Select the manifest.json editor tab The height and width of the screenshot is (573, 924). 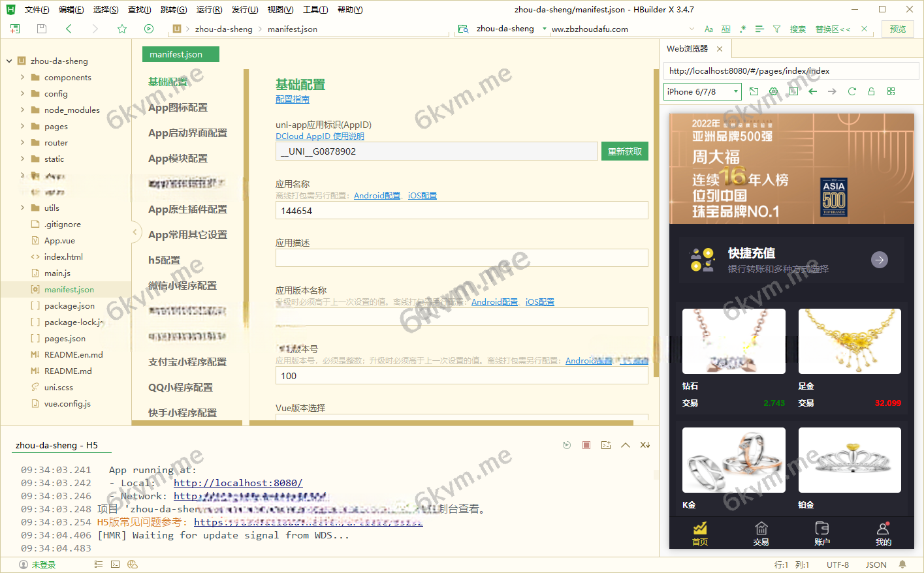(x=180, y=54)
